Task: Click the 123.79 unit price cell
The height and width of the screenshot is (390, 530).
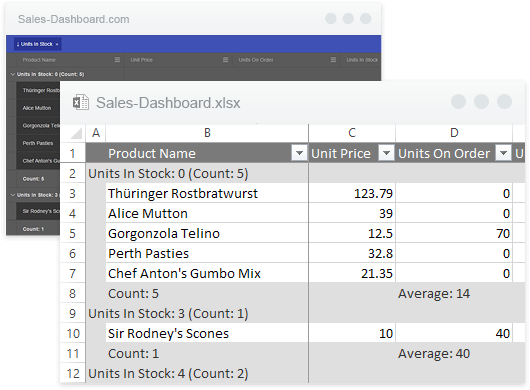Action: pyautogui.click(x=352, y=194)
